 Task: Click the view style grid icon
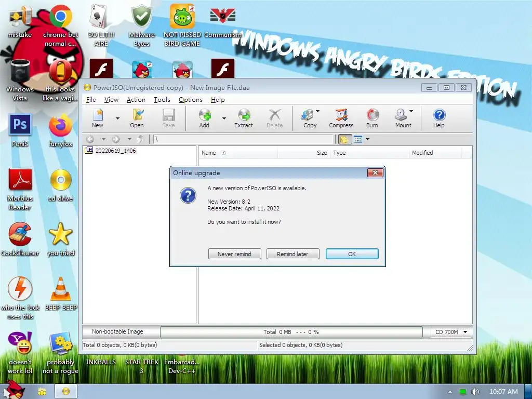point(358,139)
